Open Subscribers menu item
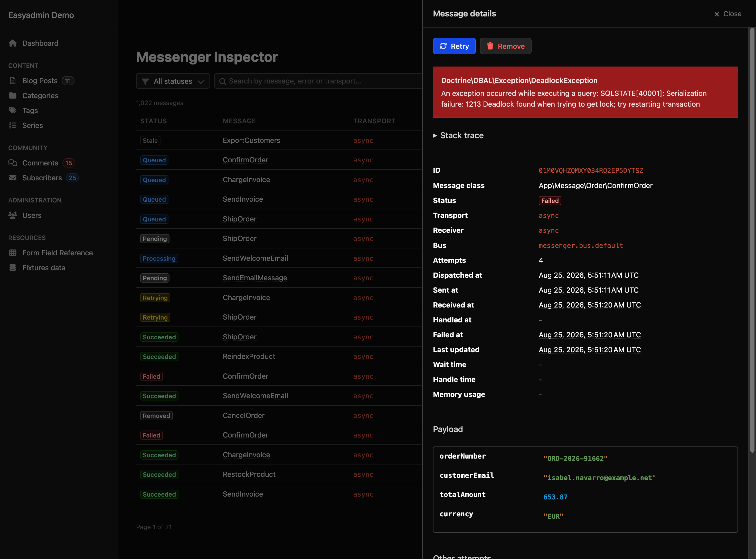756x559 pixels. click(x=42, y=178)
